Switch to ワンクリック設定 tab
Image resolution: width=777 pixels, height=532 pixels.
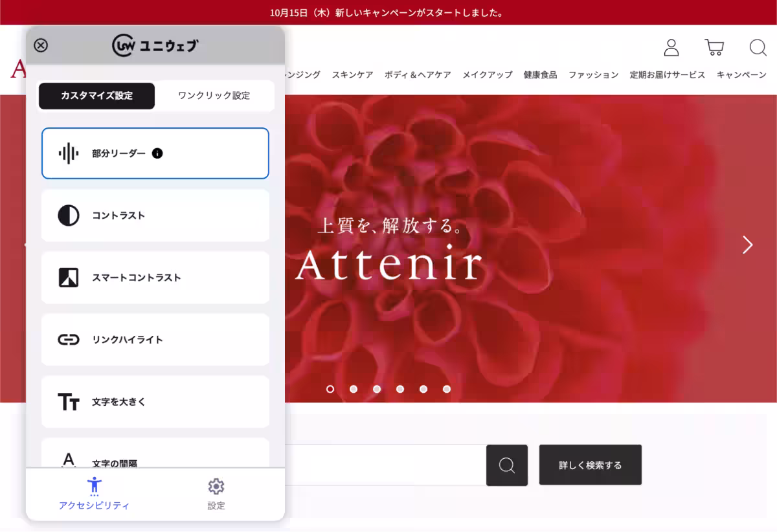(x=214, y=96)
